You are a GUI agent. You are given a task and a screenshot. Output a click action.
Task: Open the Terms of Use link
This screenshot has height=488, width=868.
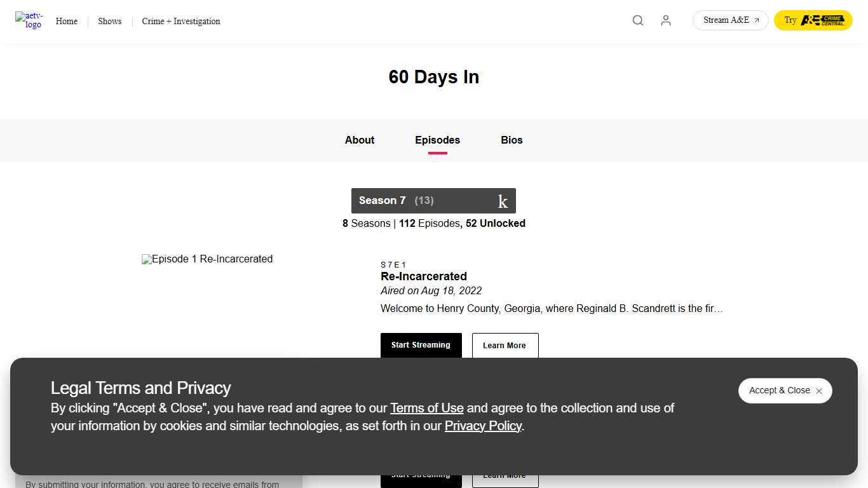tap(427, 408)
